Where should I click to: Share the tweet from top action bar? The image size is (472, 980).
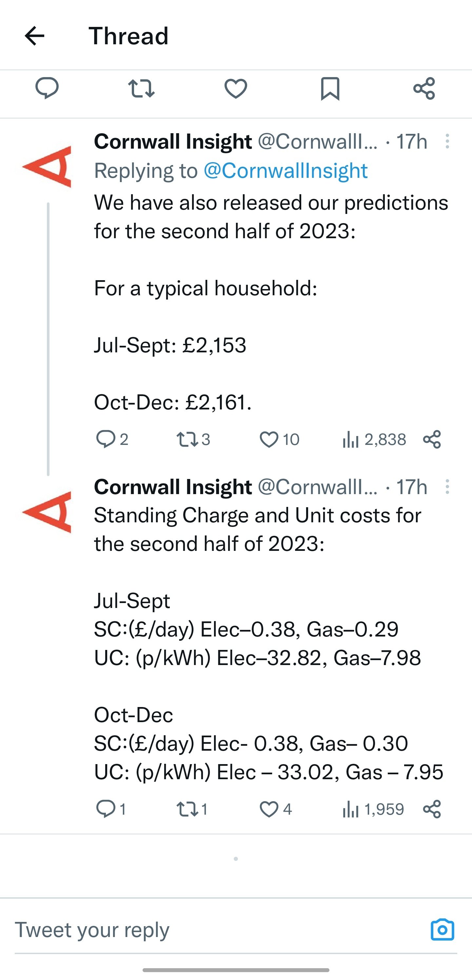[x=424, y=88]
